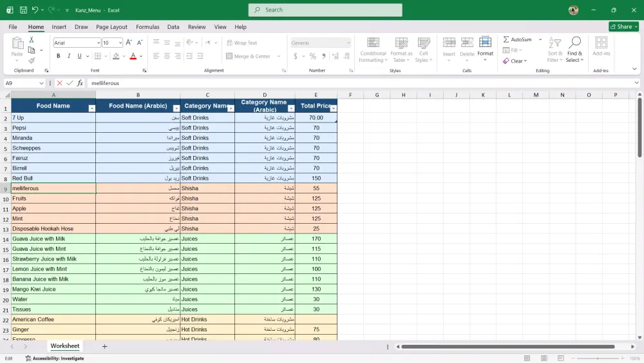Toggle Italic formatting

(x=69, y=56)
